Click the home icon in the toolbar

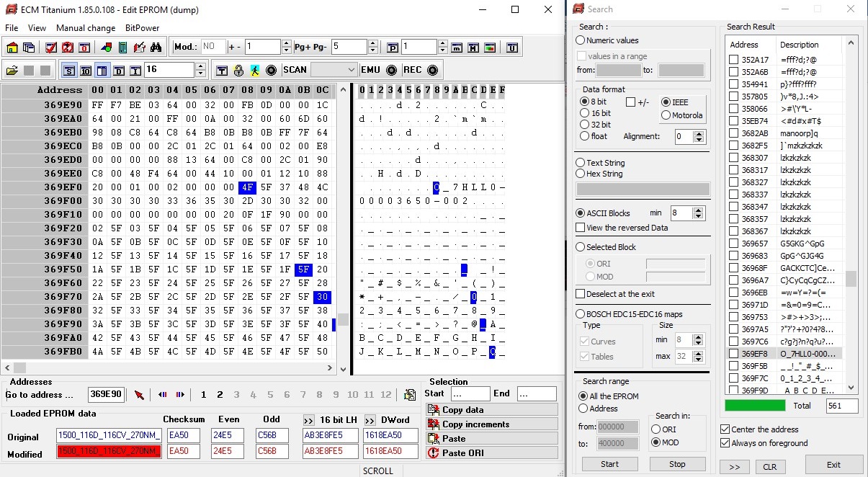(12, 48)
